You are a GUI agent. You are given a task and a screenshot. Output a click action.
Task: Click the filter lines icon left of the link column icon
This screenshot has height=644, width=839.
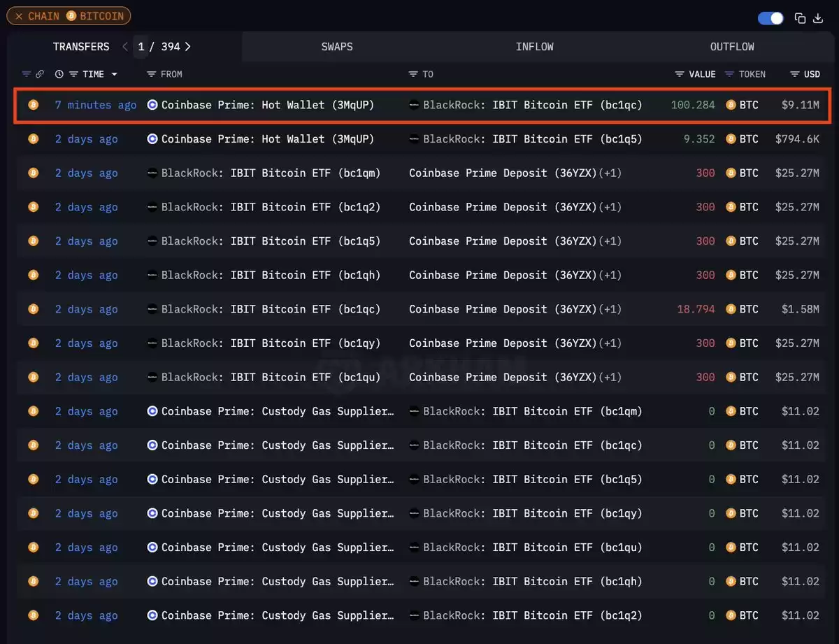[x=27, y=74]
